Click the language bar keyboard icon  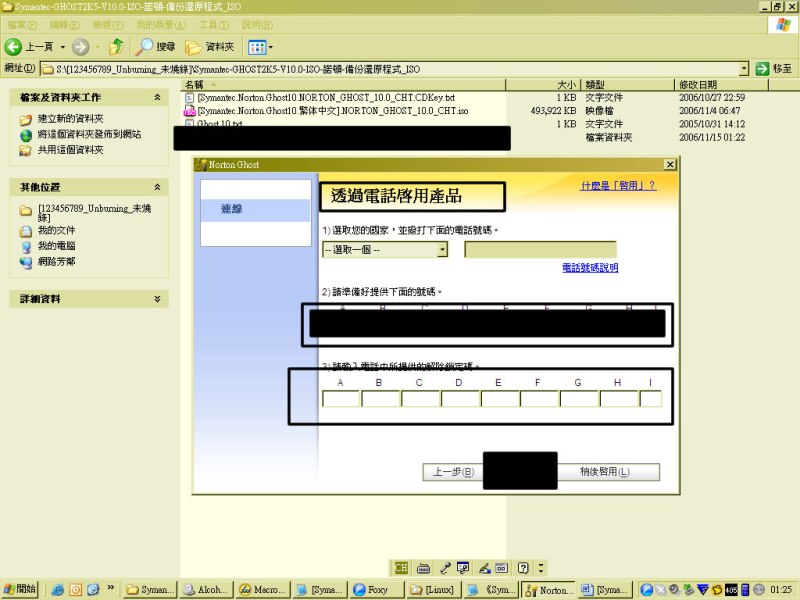(x=423, y=568)
